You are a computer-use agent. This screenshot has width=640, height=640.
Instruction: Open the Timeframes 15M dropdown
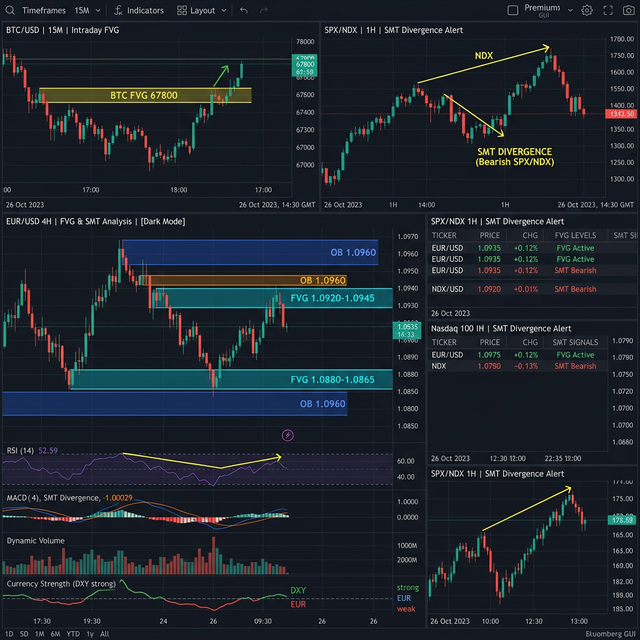pyautogui.click(x=61, y=11)
